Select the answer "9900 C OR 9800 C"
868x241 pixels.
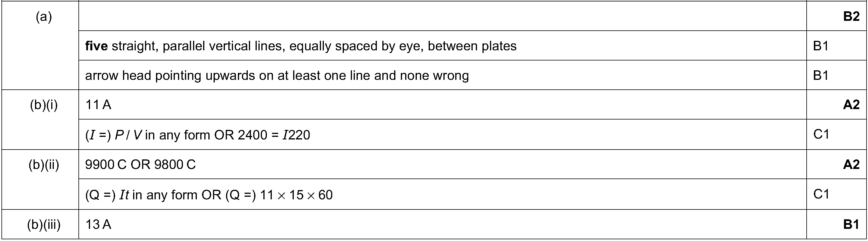point(140,165)
